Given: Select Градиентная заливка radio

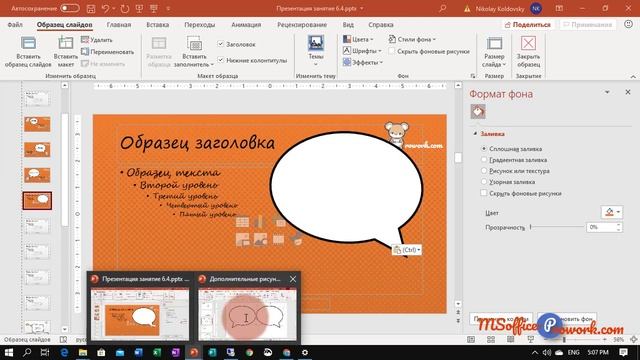Looking at the screenshot, I should [484, 160].
